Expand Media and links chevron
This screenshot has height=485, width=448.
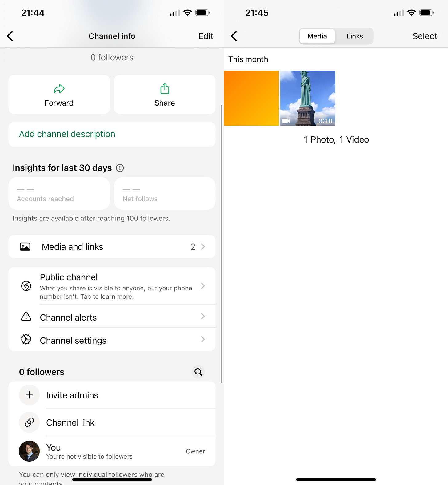[203, 247]
